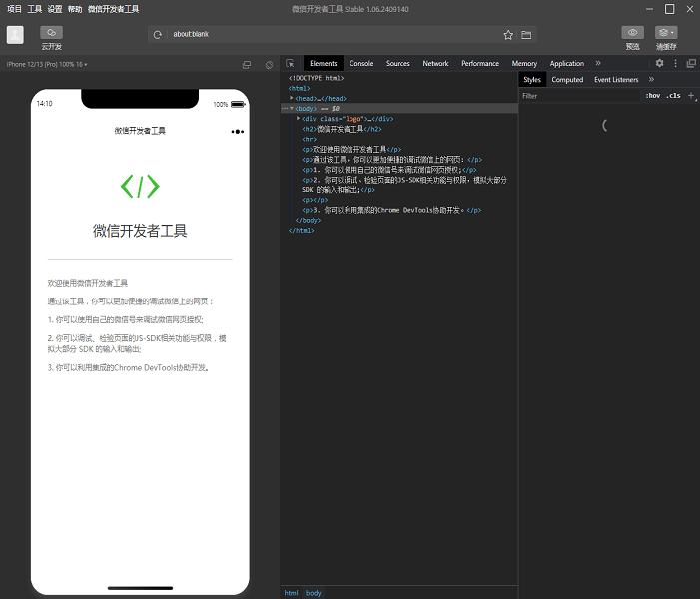The image size is (700, 599).
Task: Click the simulator line about Chrome DevTools
Action: pyautogui.click(x=129, y=367)
